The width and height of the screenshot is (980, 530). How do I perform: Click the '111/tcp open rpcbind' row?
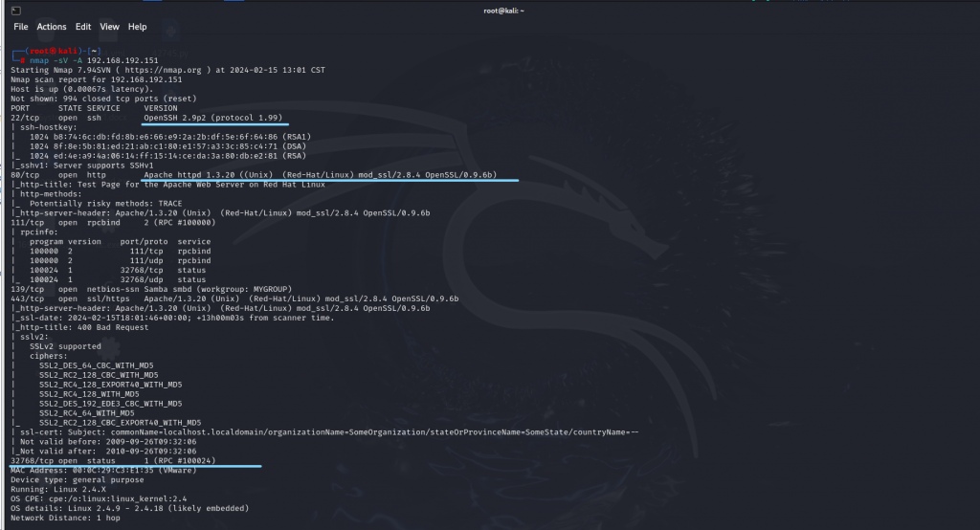coord(113,223)
